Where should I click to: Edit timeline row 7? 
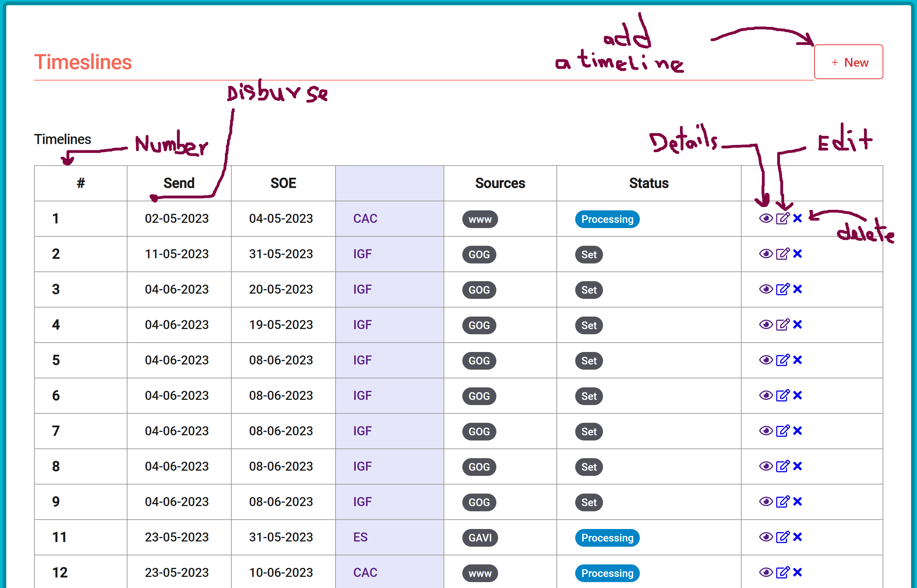coord(783,431)
